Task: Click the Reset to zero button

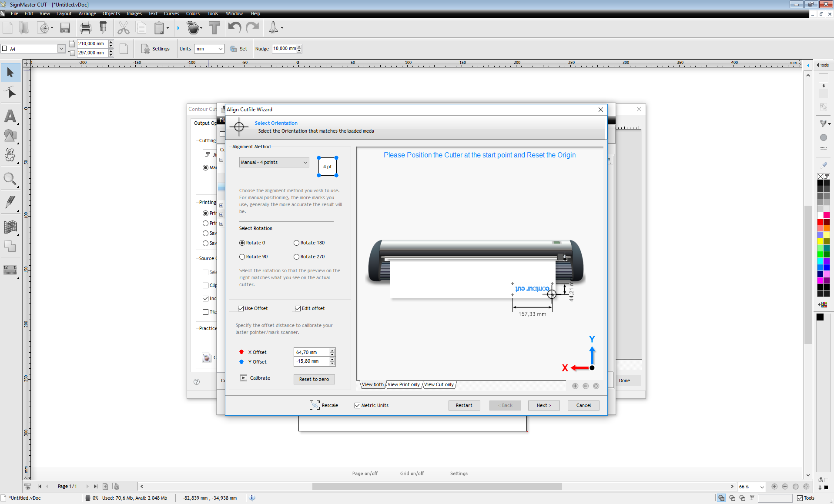Action: 314,379
